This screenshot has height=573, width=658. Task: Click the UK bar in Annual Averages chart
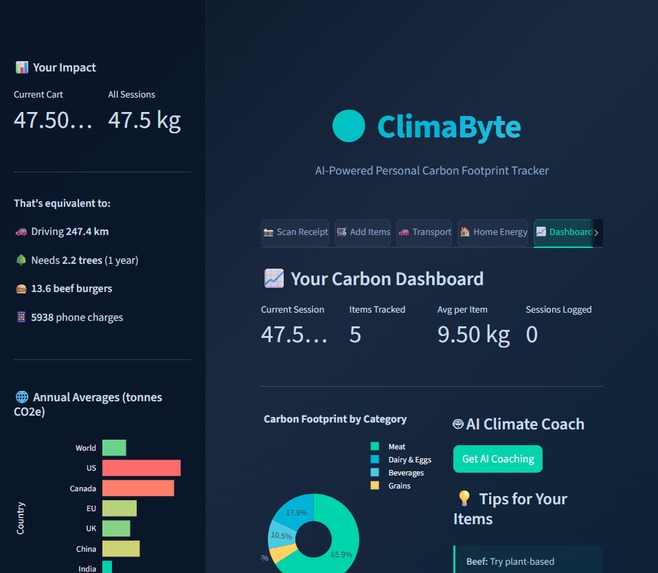[116, 528]
